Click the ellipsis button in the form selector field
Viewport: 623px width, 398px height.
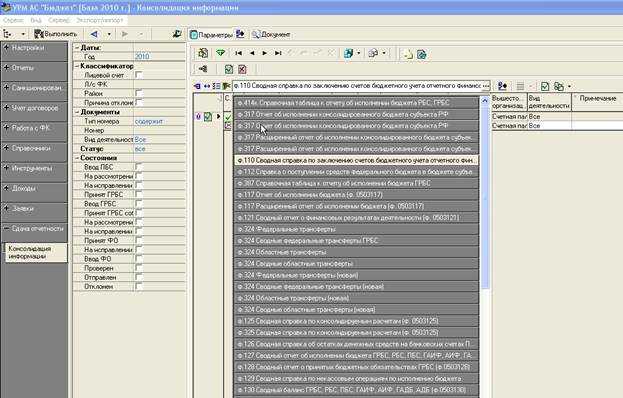pyautogui.click(x=486, y=86)
